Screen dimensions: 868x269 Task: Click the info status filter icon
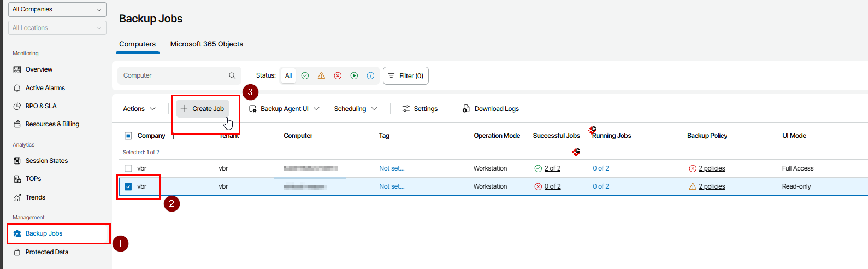[x=370, y=76]
